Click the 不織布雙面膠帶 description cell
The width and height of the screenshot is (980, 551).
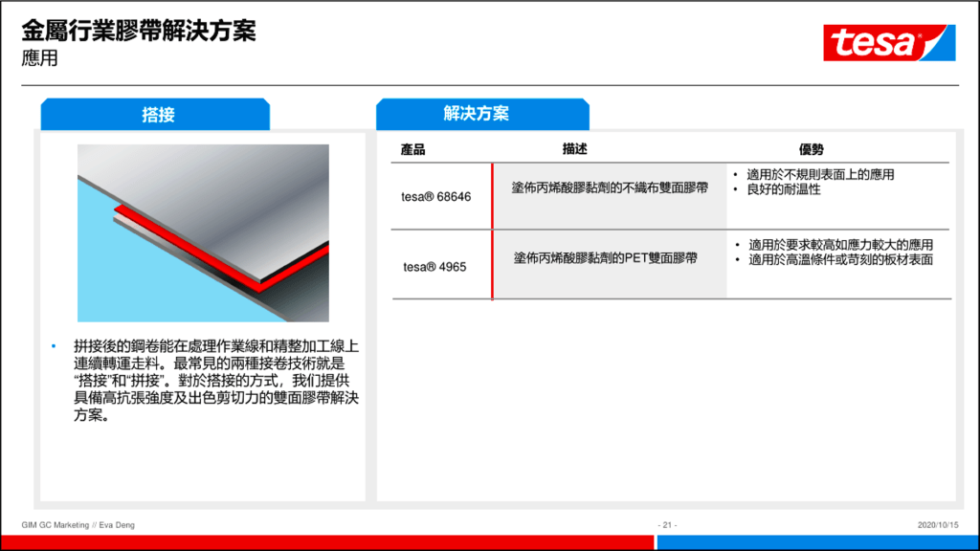coord(610,188)
